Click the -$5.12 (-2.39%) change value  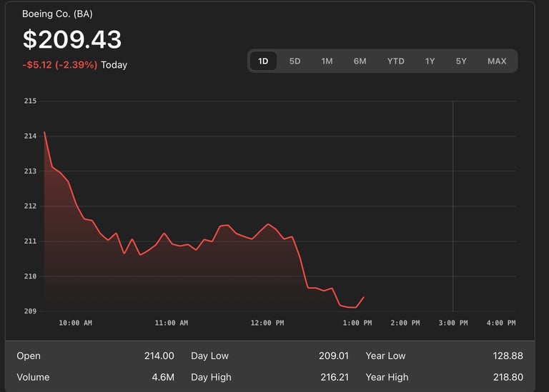point(60,65)
